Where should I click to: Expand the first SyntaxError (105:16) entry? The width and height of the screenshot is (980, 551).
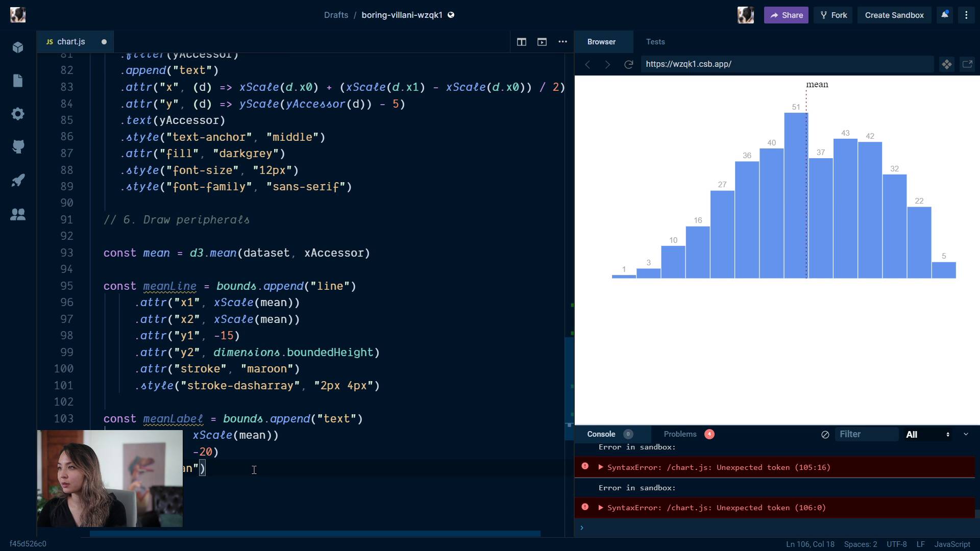[x=601, y=467]
